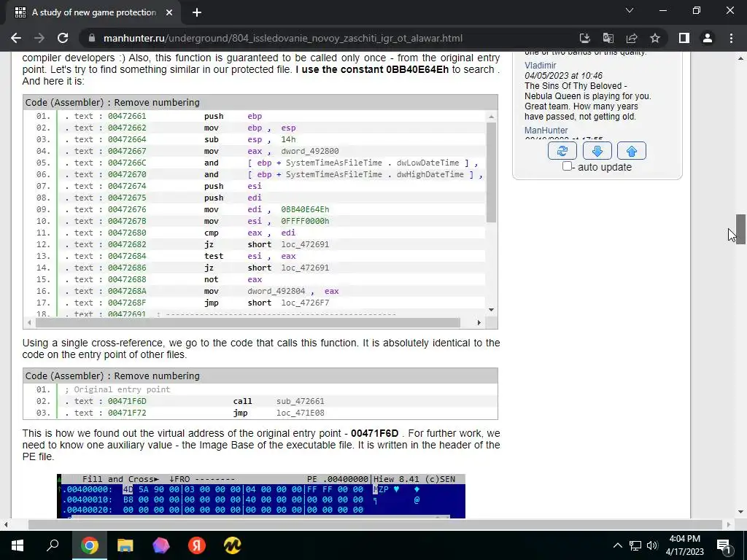Open tab search dropdown
Screen dimensions: 747x560
click(630, 10)
